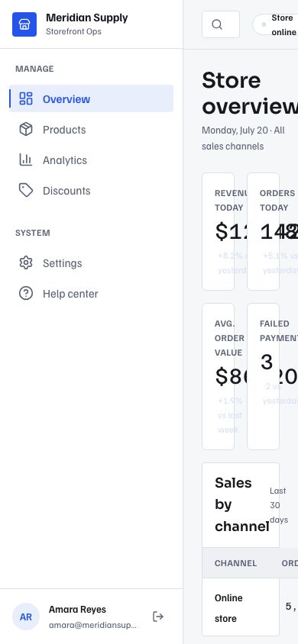This screenshot has width=298, height=644.
Task: Click the Products box icon
Action: 26,130
